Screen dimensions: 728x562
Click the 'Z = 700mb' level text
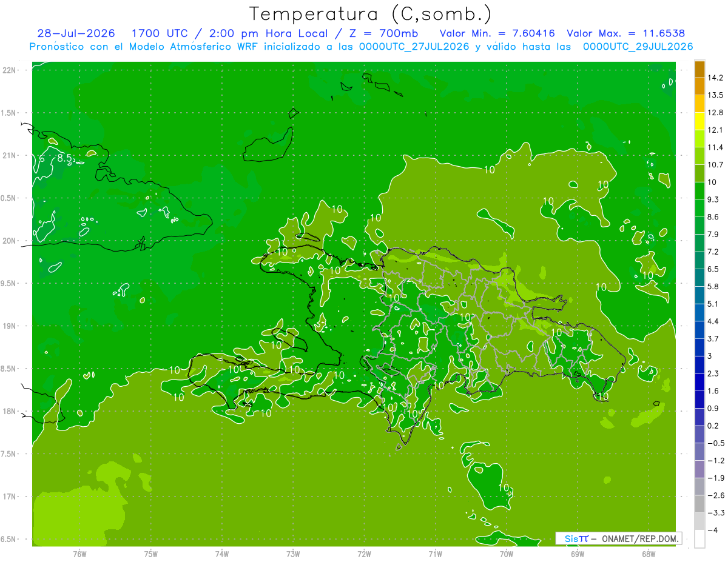[383, 33]
